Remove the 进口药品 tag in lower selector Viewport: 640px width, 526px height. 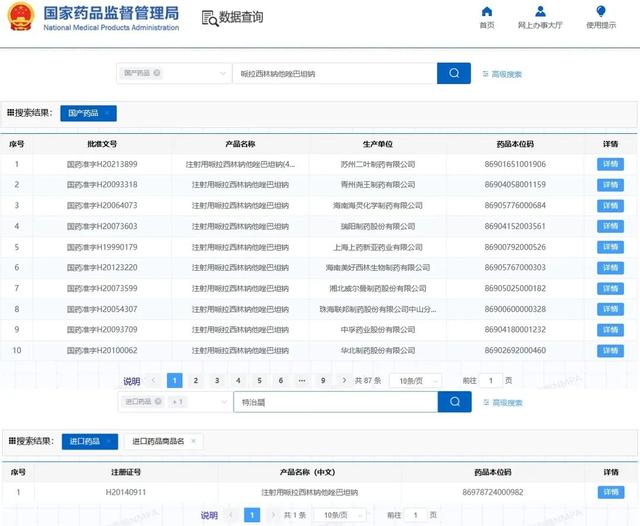pyautogui.click(x=158, y=401)
